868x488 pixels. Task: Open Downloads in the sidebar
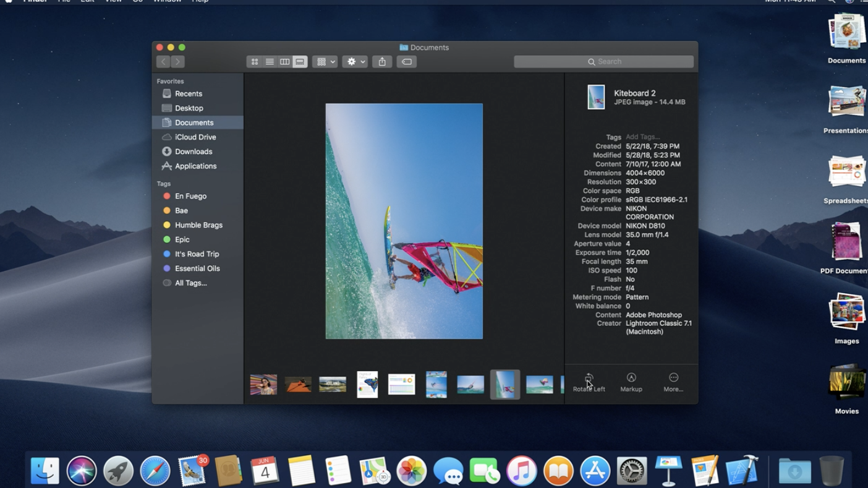click(x=197, y=152)
